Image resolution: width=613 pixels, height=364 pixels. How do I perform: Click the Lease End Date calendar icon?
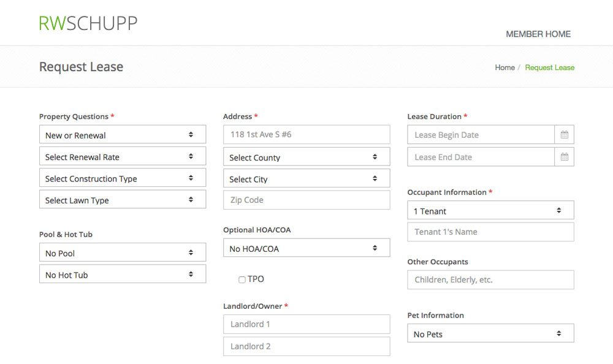coord(564,157)
